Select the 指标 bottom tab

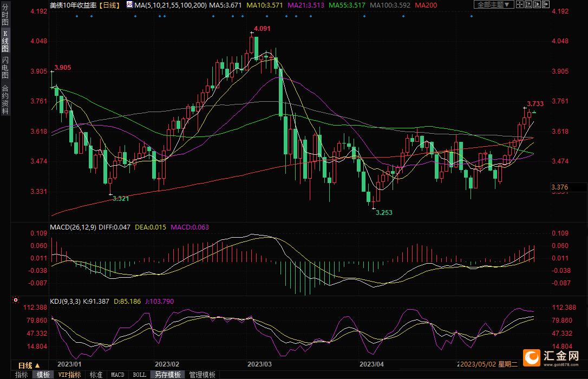point(21,375)
